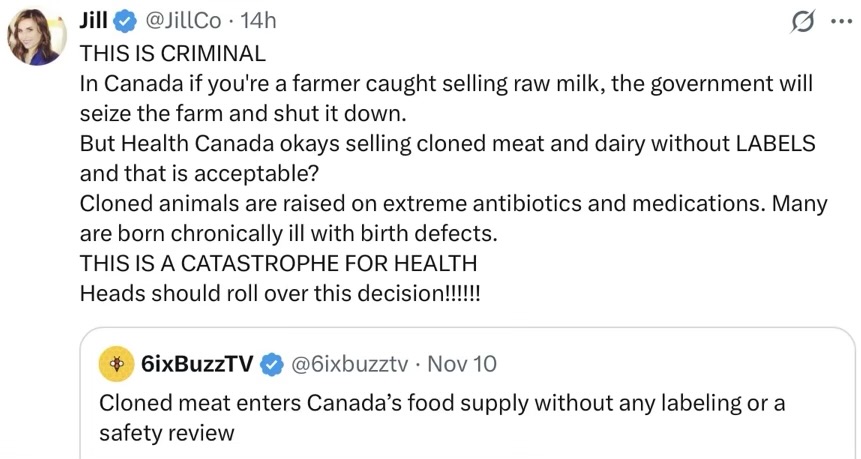Viewport: 861px width, 459px height.
Task: Click 6ixBuzzTV's verified badge
Action: [x=271, y=364]
